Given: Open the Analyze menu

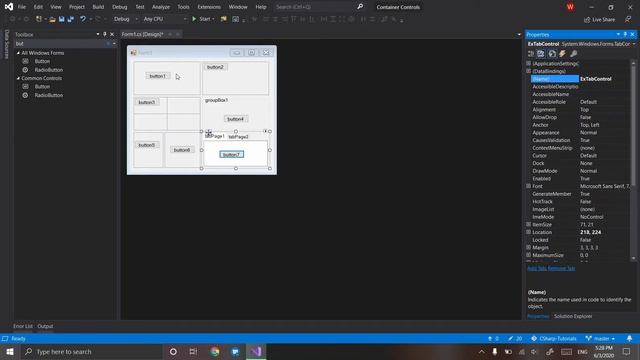Looking at the screenshot, I should coord(161,7).
